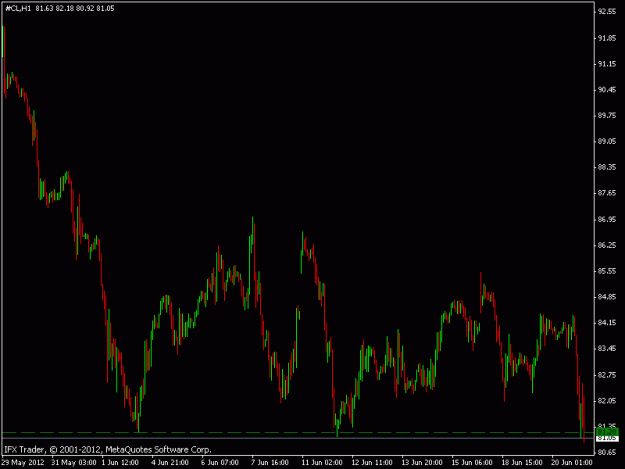Click the 89.75 price axis label

pos(607,116)
